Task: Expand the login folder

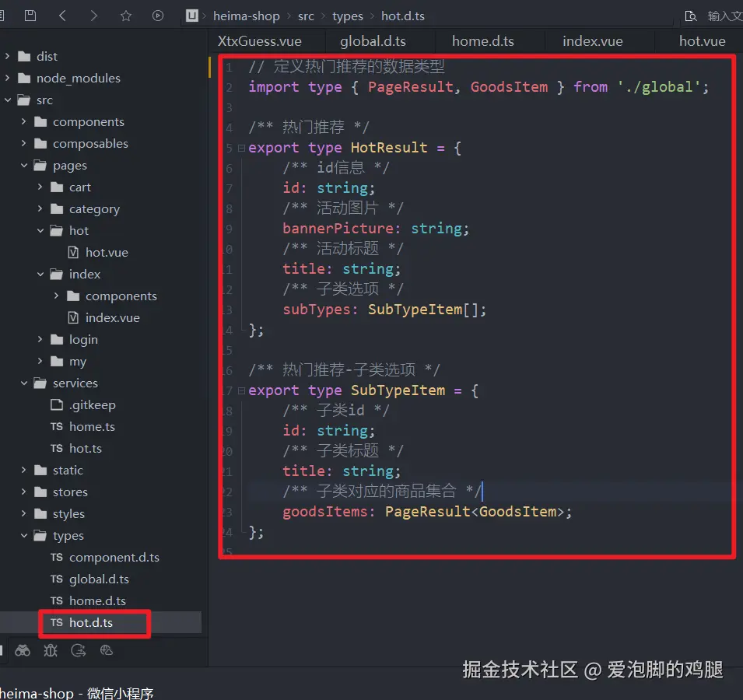Action: tap(40, 340)
